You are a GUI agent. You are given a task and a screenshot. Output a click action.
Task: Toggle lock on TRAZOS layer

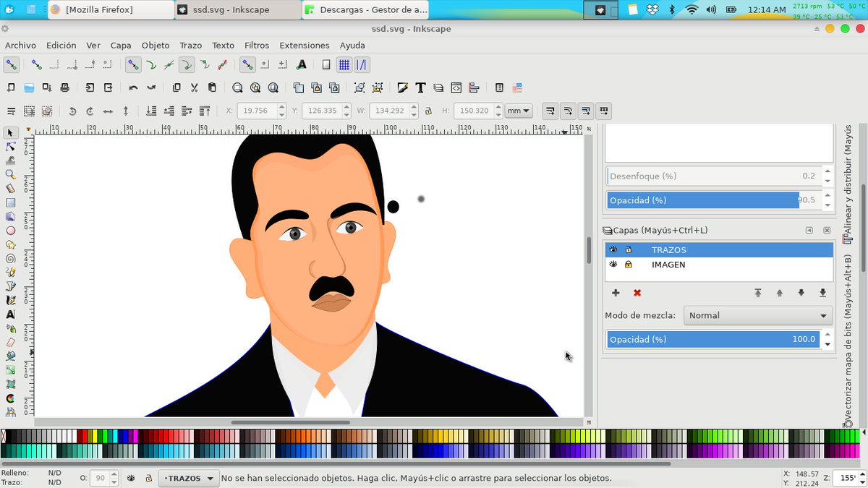tap(628, 249)
